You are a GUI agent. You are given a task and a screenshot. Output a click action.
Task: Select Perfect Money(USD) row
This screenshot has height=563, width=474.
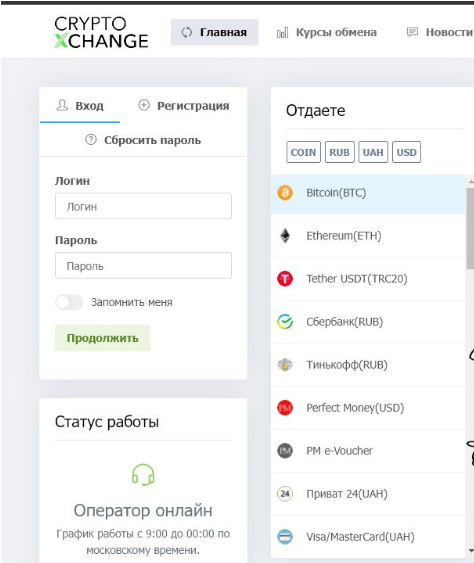coord(368,408)
